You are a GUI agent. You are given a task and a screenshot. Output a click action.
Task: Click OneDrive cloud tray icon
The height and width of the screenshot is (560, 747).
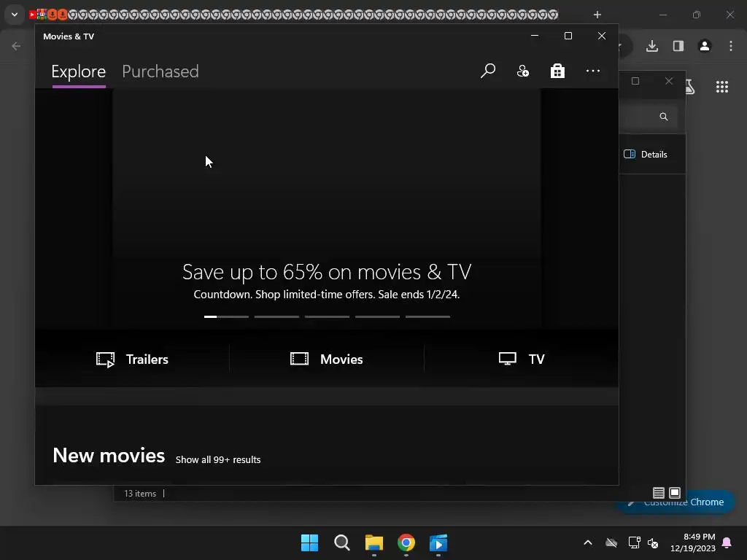[x=611, y=542]
